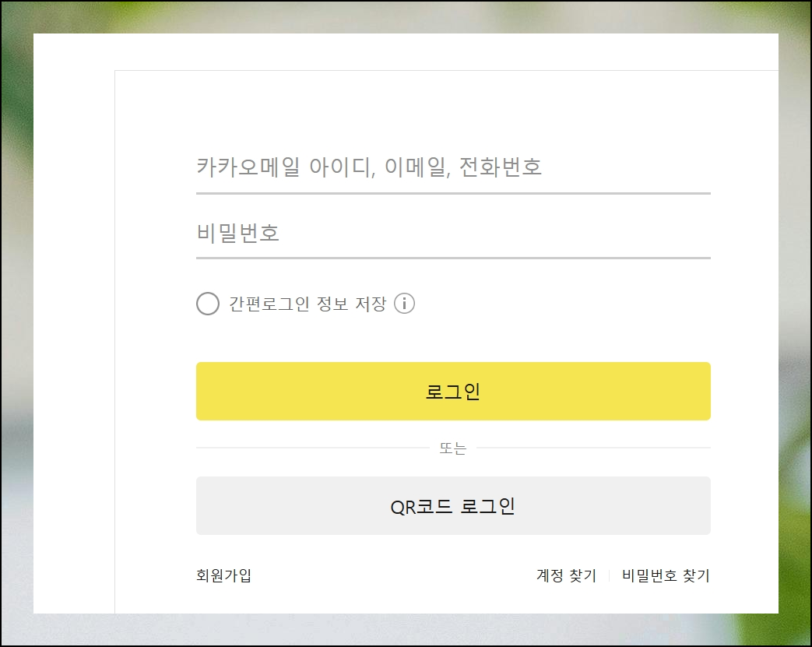Click the yellow 로그인 button
The image size is (812, 647).
(453, 391)
